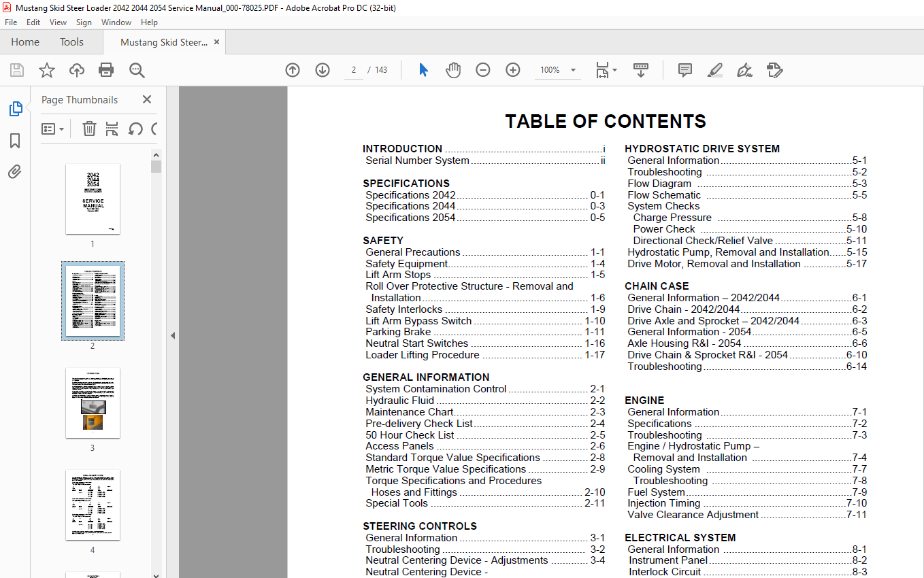Select page 3 thumbnail
This screenshot has height=578, width=924.
point(93,403)
